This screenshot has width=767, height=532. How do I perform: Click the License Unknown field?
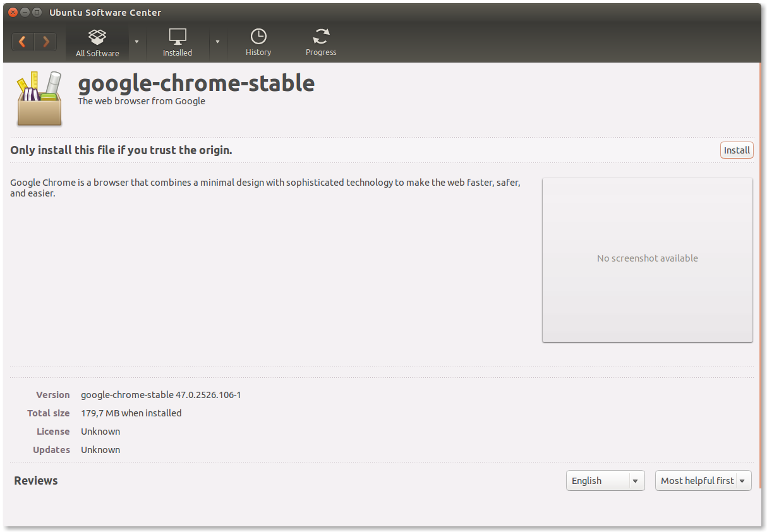point(100,431)
